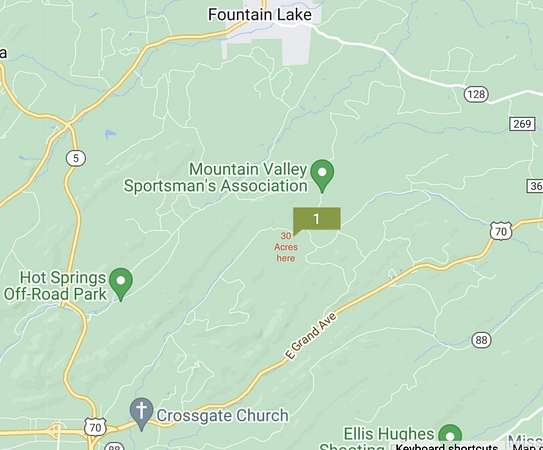Click the Ellis Hughes text label
The width and height of the screenshot is (543, 450).
pyautogui.click(x=389, y=434)
